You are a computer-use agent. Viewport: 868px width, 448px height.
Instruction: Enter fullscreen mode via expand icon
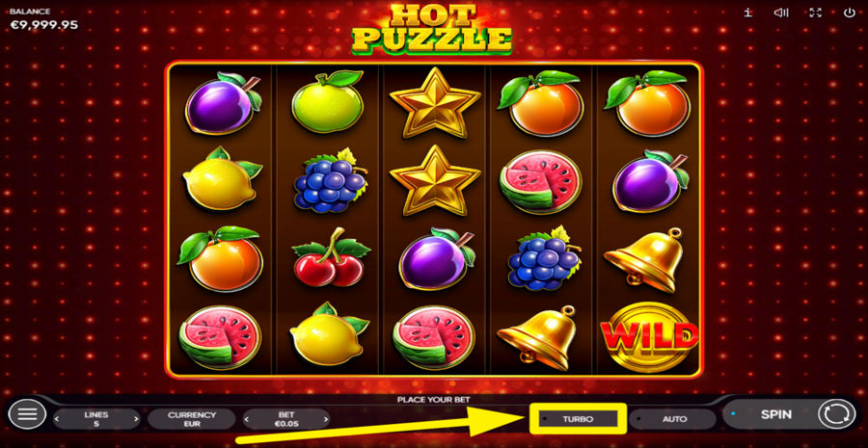pyautogui.click(x=815, y=13)
